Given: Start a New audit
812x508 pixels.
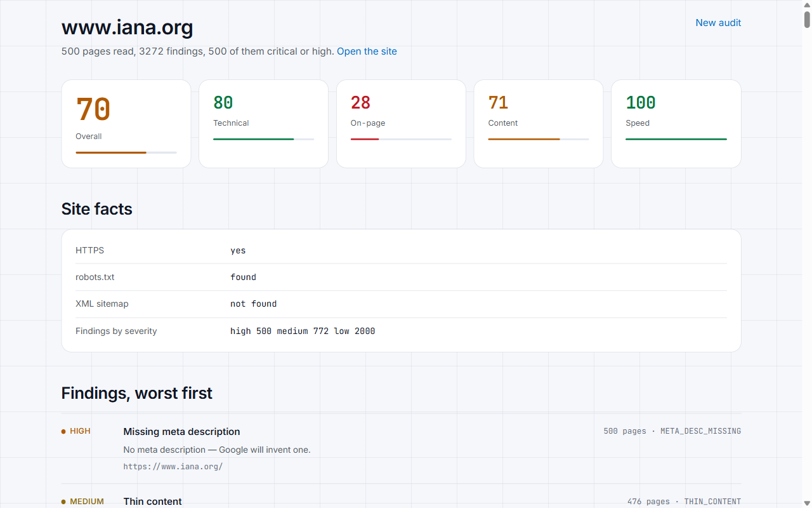Looking at the screenshot, I should pos(718,23).
